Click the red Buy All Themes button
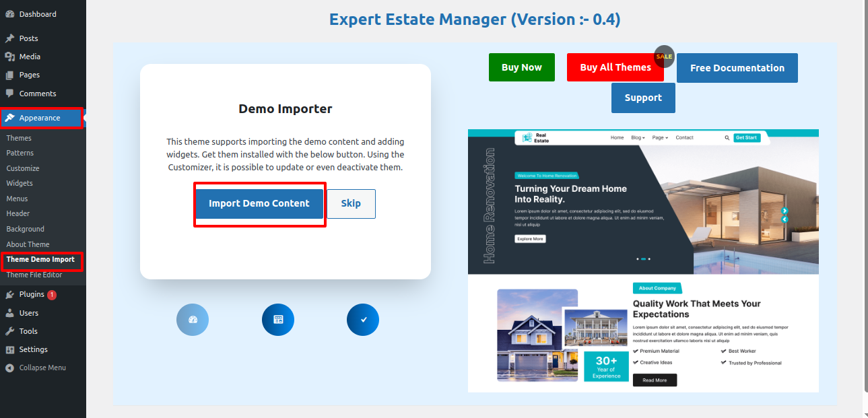Viewport: 868px width, 418px height. (x=615, y=67)
